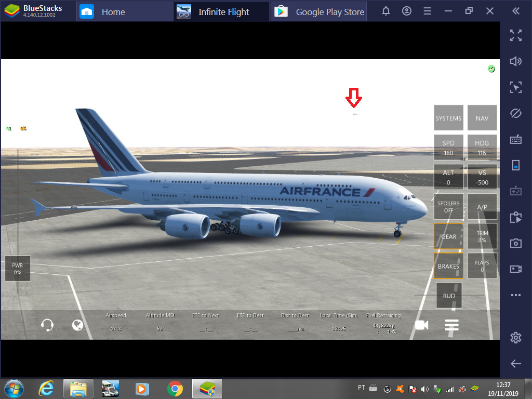532x399 pixels.
Task: Open more options three-dots in sidebar
Action: (x=516, y=295)
